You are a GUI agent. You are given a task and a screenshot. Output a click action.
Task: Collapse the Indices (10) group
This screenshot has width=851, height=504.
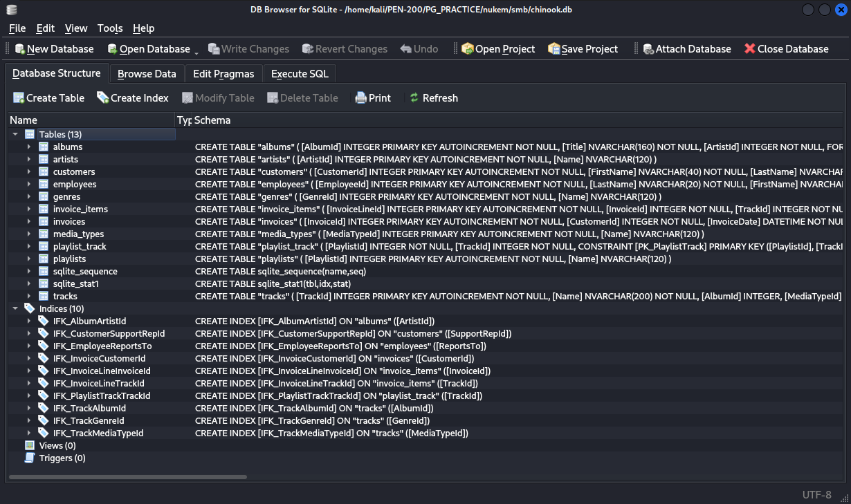point(15,308)
